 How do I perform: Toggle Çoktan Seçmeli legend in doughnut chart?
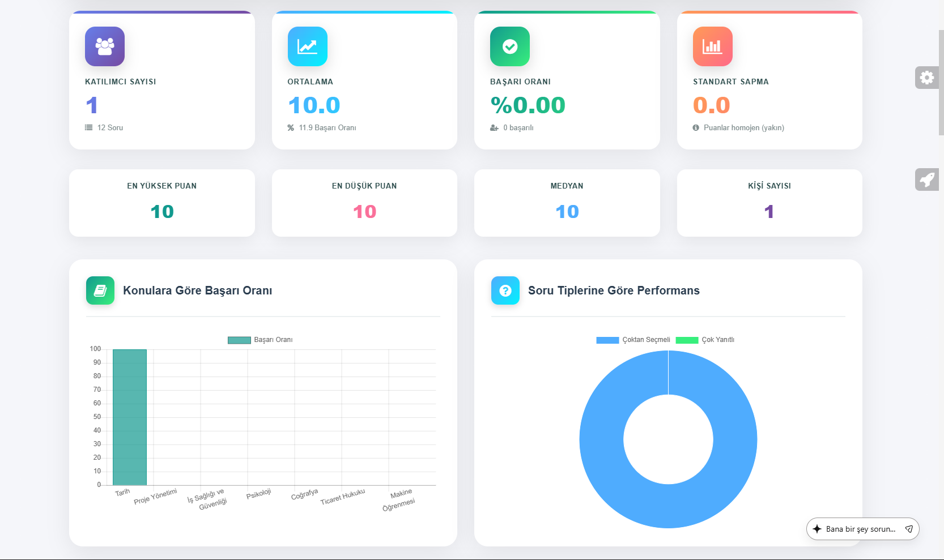tap(633, 340)
